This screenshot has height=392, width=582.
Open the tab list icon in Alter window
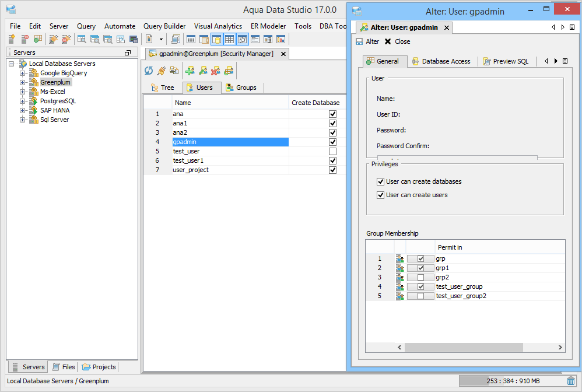[x=572, y=27]
